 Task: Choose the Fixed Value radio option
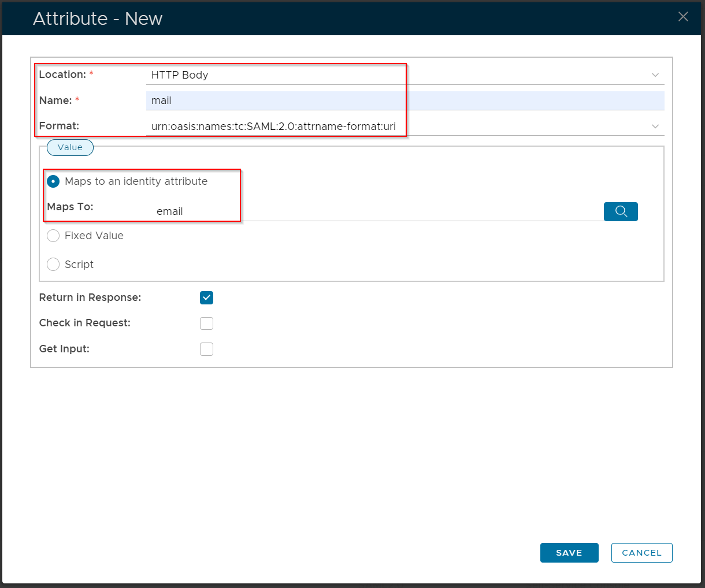click(53, 236)
